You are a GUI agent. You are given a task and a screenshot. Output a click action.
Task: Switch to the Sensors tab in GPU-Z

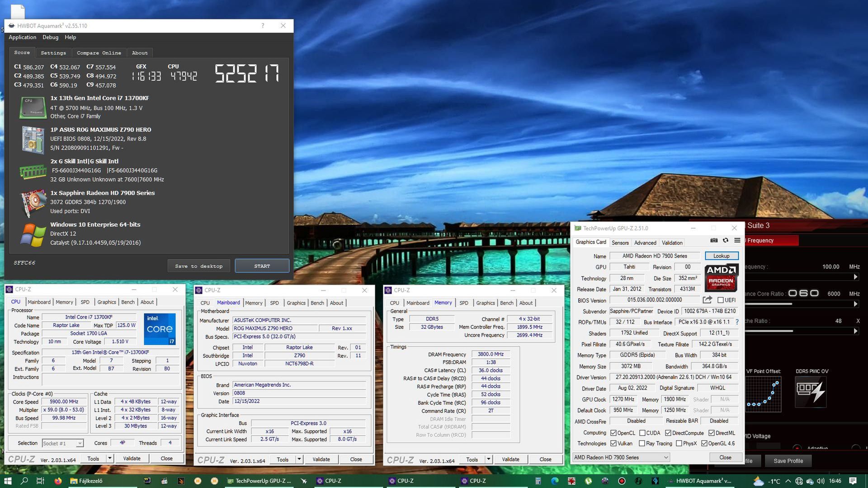point(620,243)
